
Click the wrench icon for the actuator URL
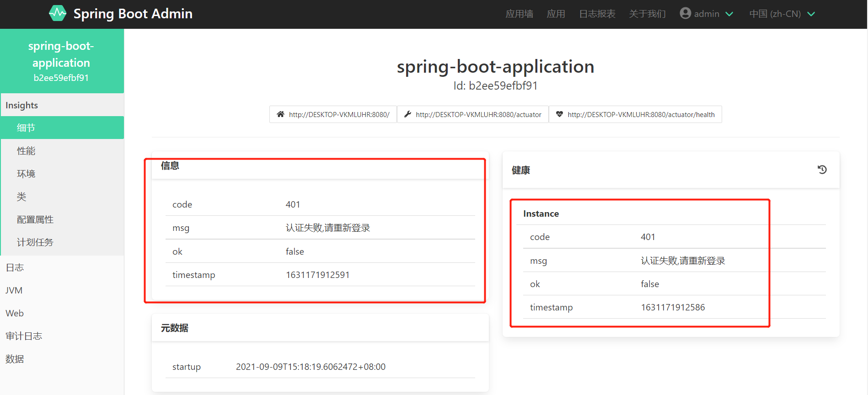tap(407, 114)
